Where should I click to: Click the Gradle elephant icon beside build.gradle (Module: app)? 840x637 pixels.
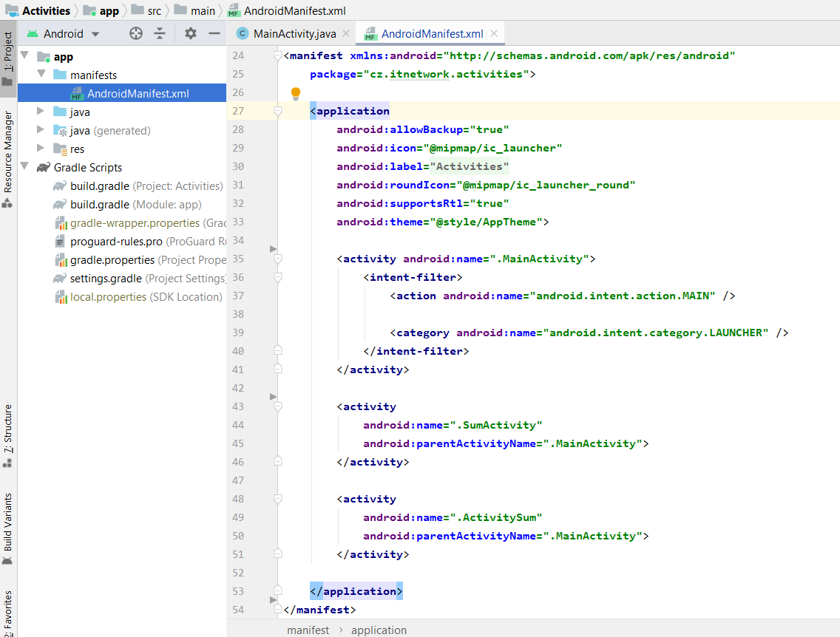(59, 204)
